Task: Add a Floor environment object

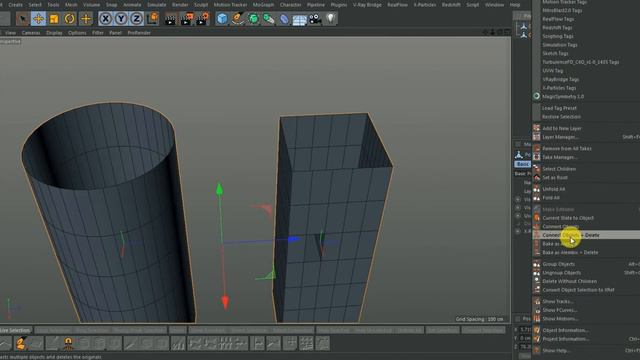Action: [299, 19]
